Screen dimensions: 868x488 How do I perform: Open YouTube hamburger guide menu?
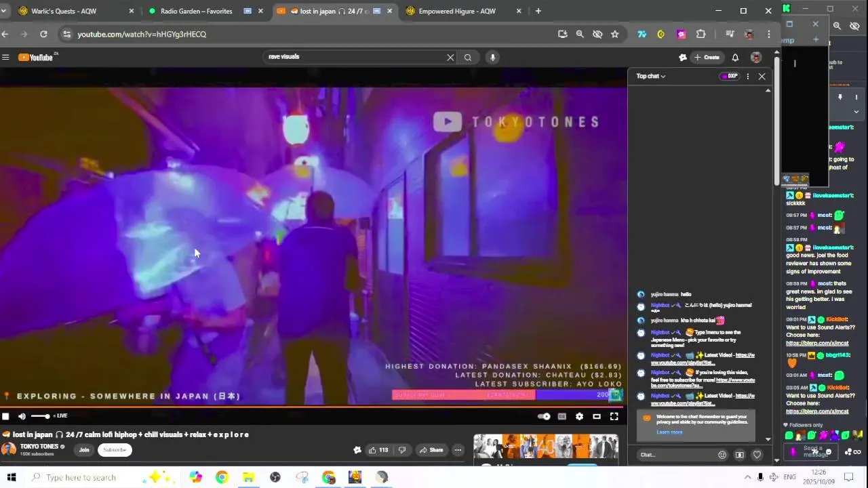5,58
